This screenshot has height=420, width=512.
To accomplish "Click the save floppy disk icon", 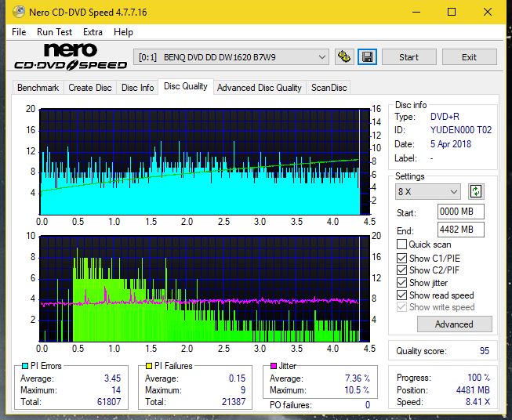I will pos(368,57).
